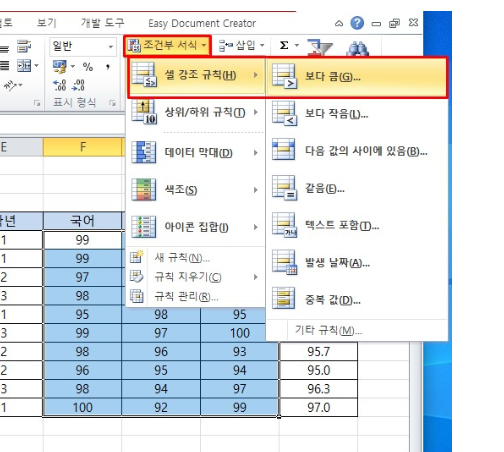Select the cell showing 95.7
The image size is (504, 452).
(x=318, y=352)
